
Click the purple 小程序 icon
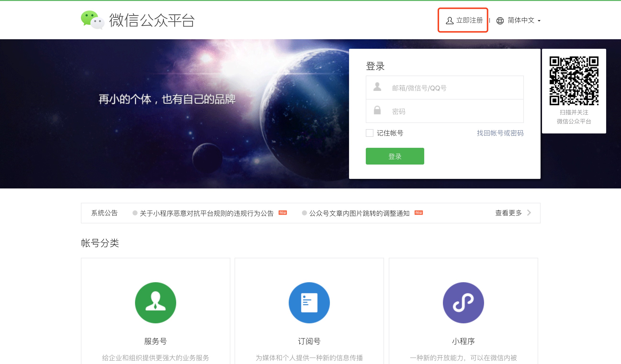pyautogui.click(x=463, y=303)
